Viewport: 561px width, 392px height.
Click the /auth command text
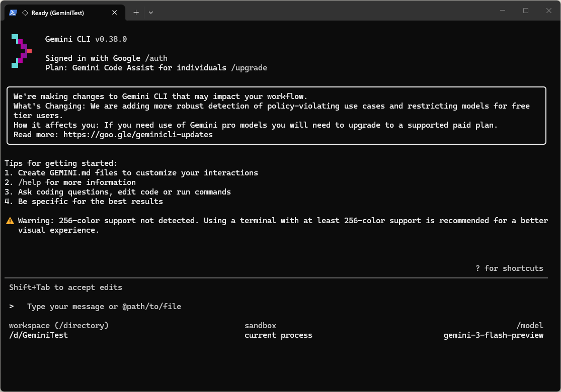click(x=156, y=58)
